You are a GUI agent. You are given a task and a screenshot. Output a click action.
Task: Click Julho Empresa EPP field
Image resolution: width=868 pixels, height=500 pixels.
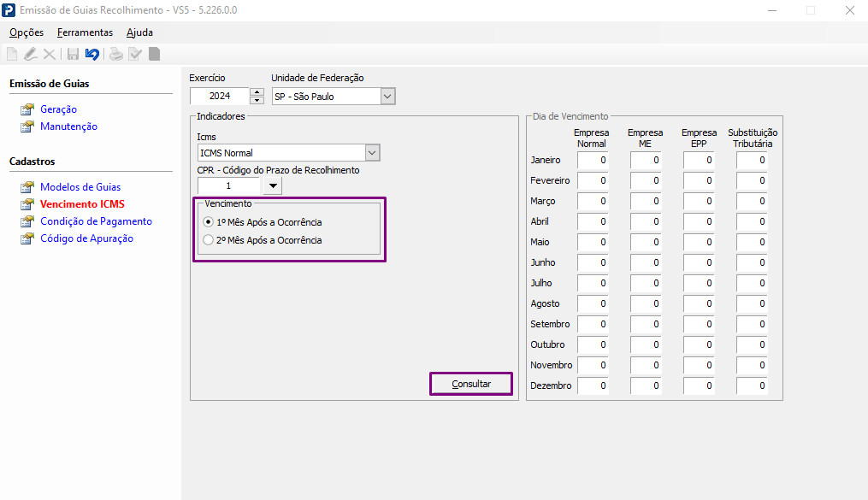coord(700,283)
